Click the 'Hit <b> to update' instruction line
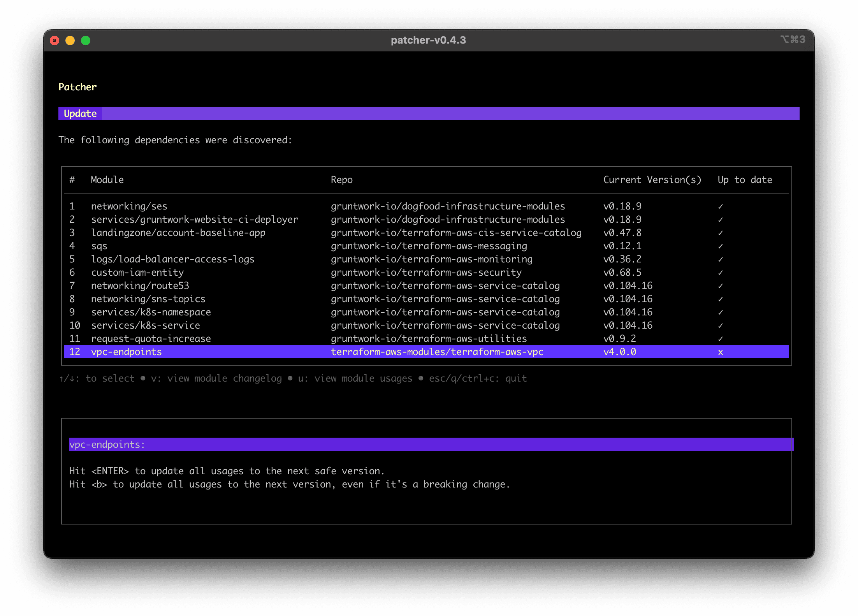This screenshot has width=858, height=616. (x=289, y=484)
